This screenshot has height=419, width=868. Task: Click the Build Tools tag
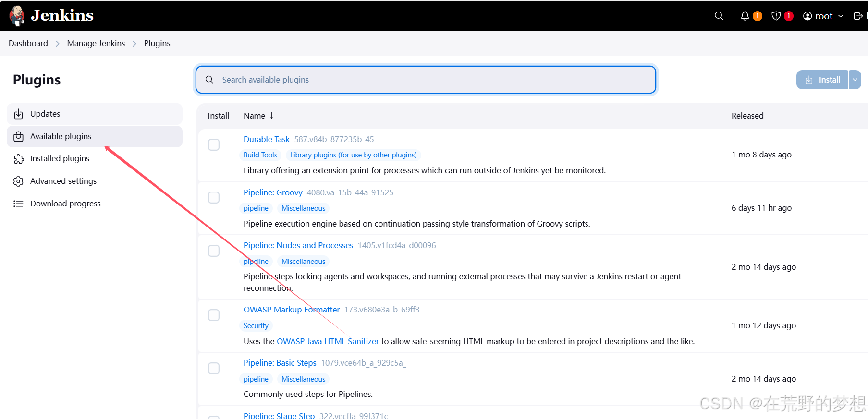coord(260,155)
